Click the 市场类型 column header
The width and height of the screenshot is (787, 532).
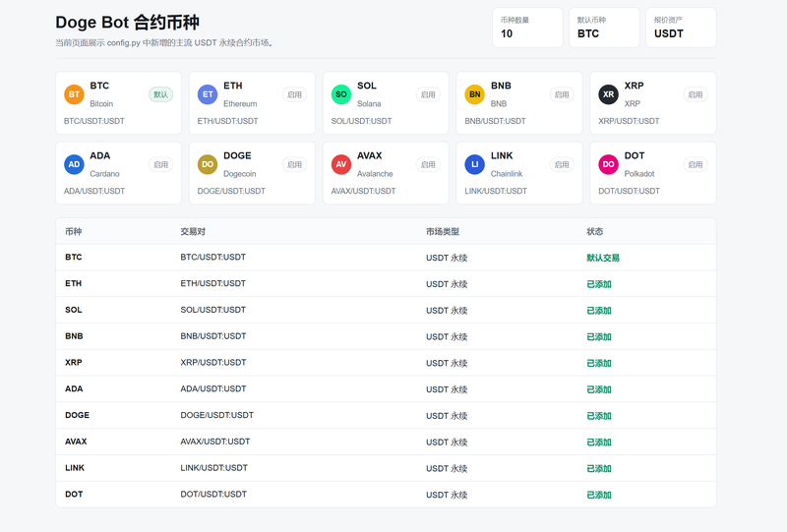pyautogui.click(x=443, y=231)
